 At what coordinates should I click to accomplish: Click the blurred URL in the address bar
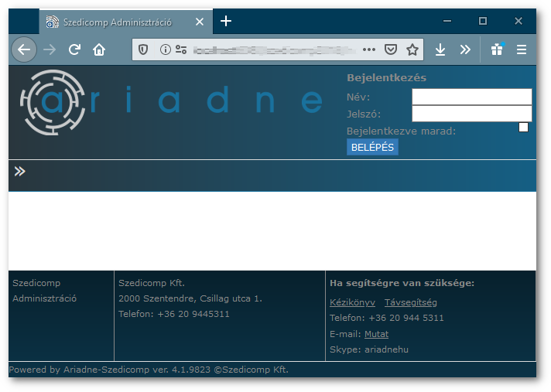pyautogui.click(x=274, y=49)
